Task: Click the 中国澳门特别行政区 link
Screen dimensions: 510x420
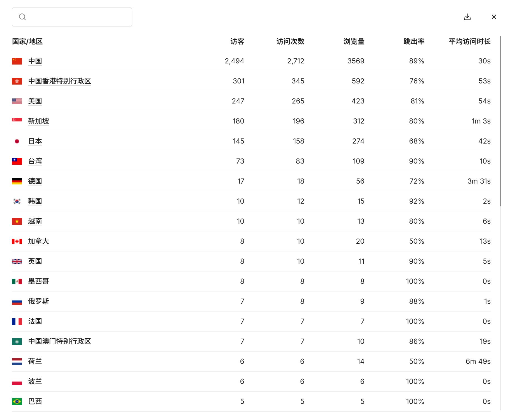Action: coord(60,341)
